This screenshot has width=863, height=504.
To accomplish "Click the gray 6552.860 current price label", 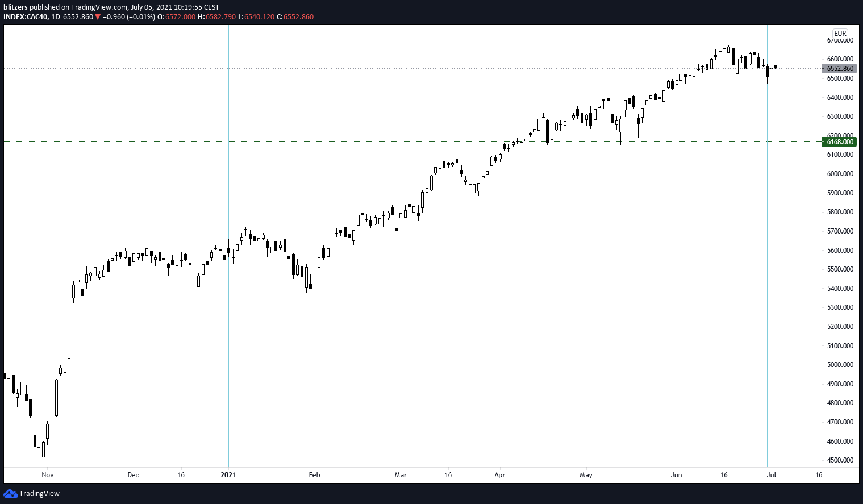I will 840,69.
